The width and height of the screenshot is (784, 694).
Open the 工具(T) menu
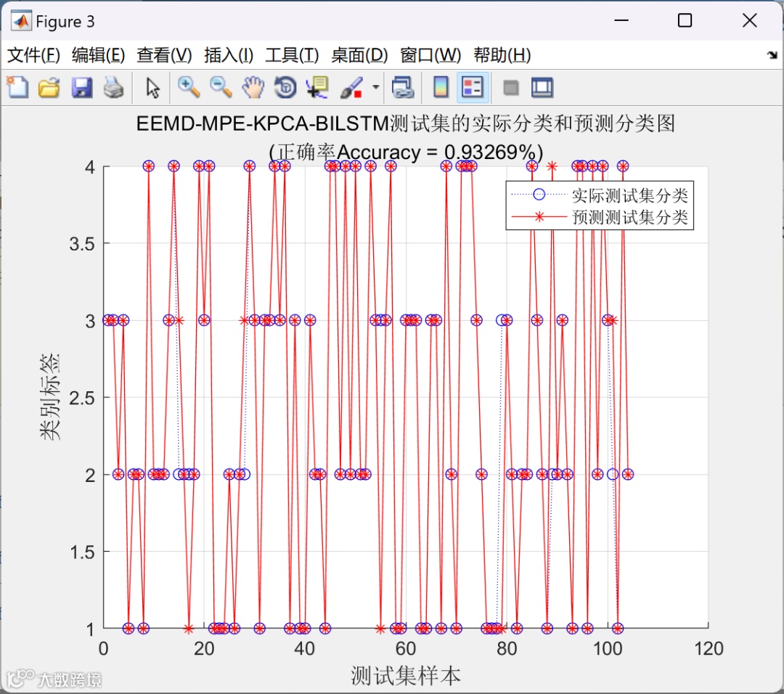(x=292, y=55)
